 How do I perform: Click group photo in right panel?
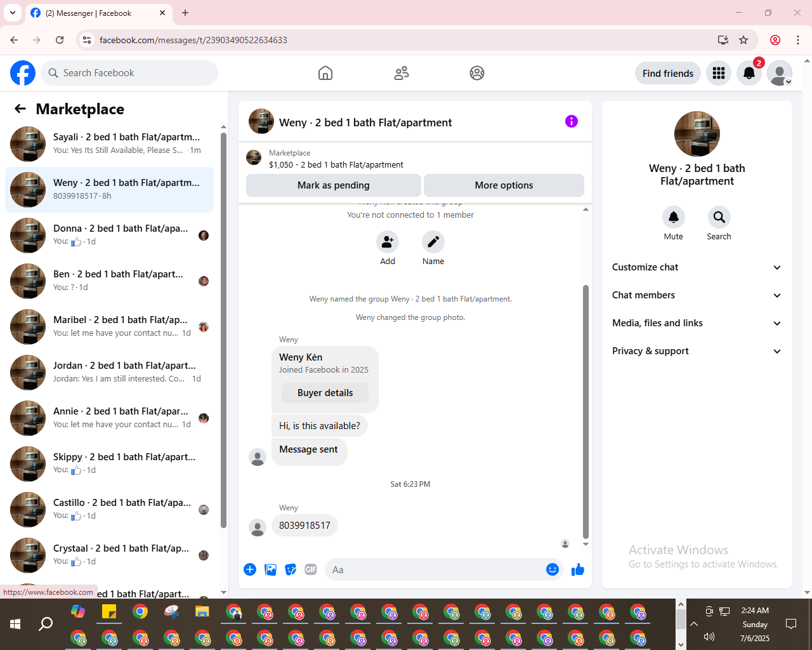[x=697, y=134]
